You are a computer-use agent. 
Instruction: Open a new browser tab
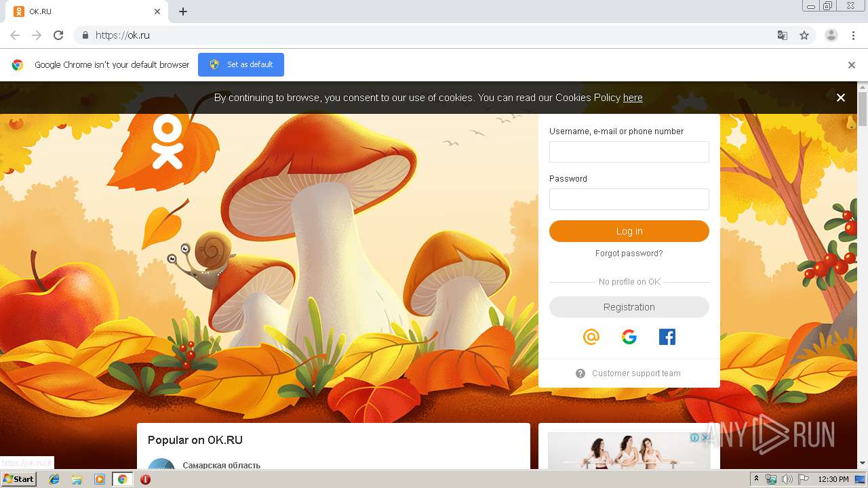183,12
